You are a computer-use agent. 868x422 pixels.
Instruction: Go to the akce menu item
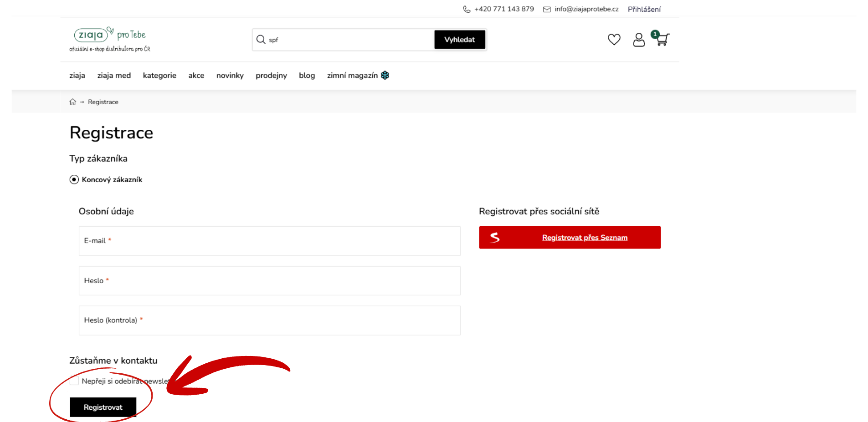pos(196,76)
